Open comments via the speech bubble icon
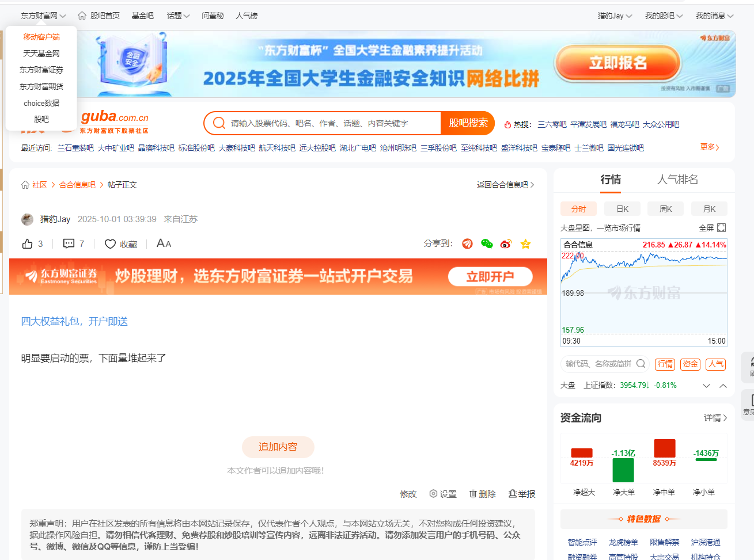Image resolution: width=754 pixels, height=560 pixels. (69, 244)
